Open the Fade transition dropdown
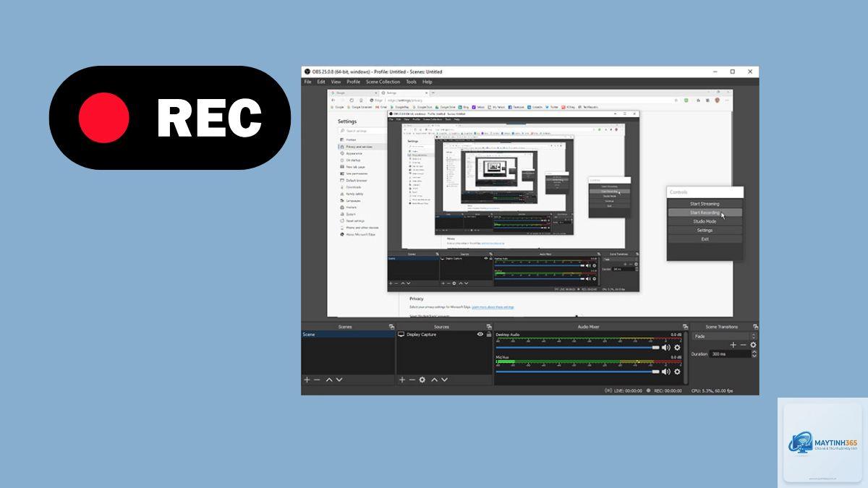This screenshot has height=488, width=868. point(725,336)
